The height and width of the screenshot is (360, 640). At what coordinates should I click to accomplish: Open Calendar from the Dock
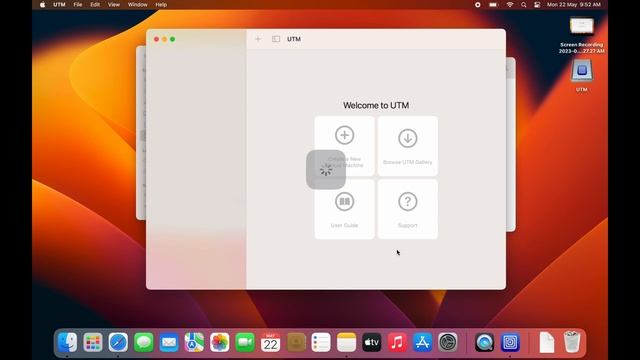(270, 342)
